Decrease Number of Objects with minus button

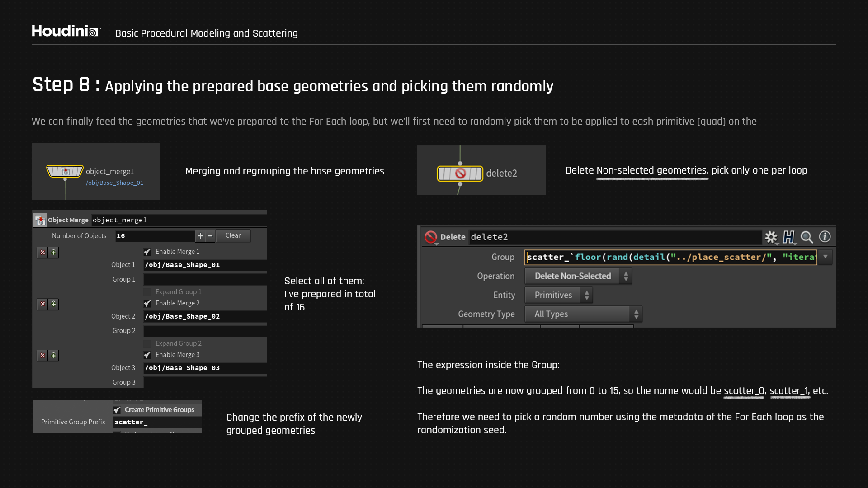point(210,236)
